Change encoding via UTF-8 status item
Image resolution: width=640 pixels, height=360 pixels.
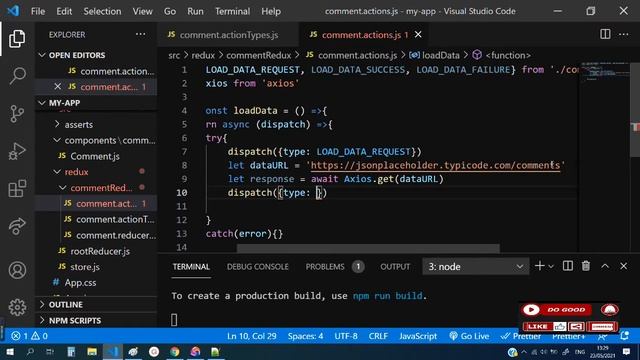346,336
